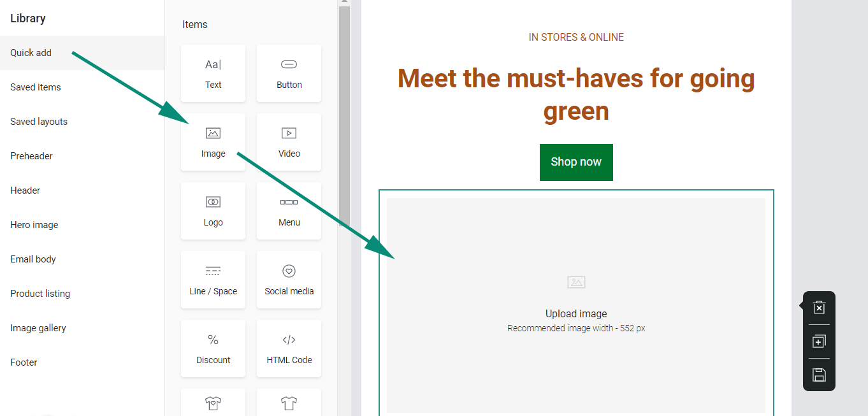Save the selected block to library
The height and width of the screenshot is (416, 868).
pyautogui.click(x=819, y=375)
